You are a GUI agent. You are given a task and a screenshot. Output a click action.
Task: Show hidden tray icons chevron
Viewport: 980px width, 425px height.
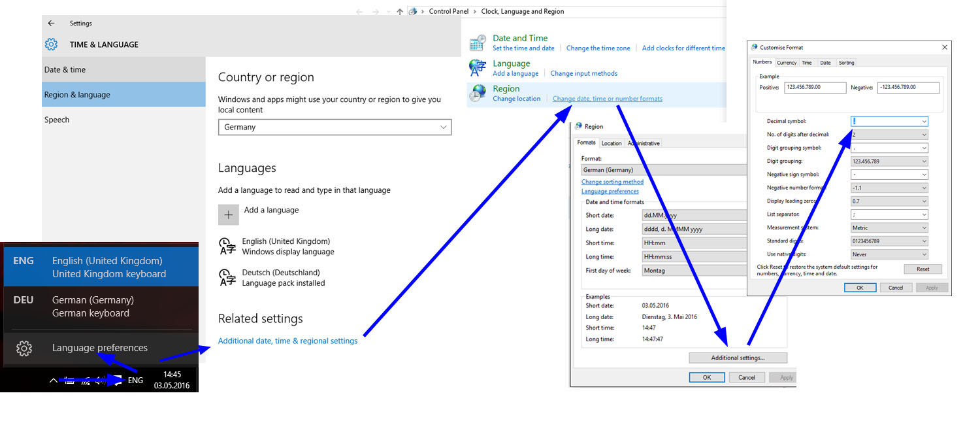pyautogui.click(x=54, y=381)
